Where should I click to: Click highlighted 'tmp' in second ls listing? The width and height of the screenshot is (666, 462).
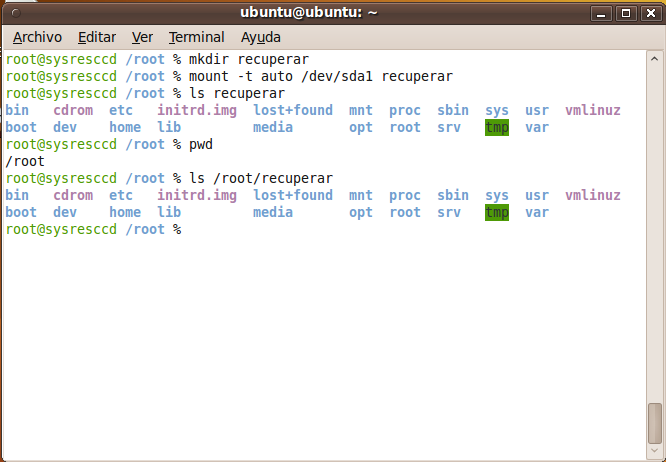[497, 212]
